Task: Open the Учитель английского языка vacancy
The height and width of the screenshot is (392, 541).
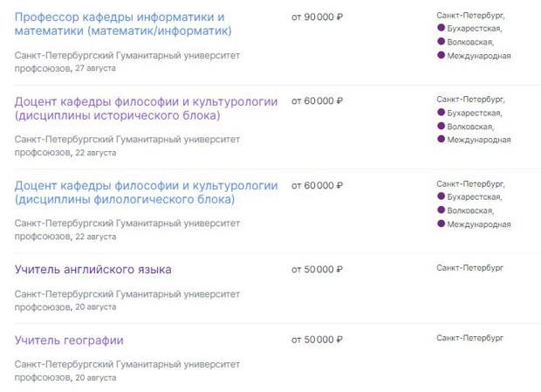Action: [92, 270]
